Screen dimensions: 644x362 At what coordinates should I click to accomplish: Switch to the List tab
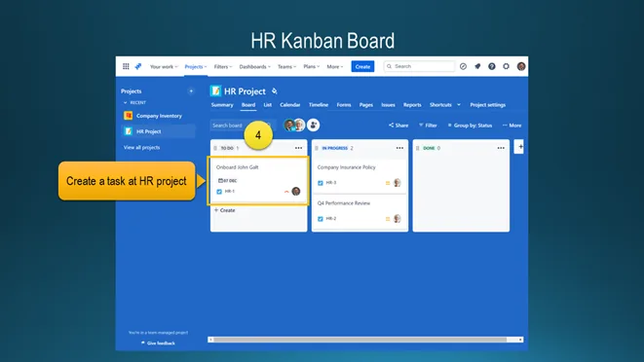click(267, 105)
